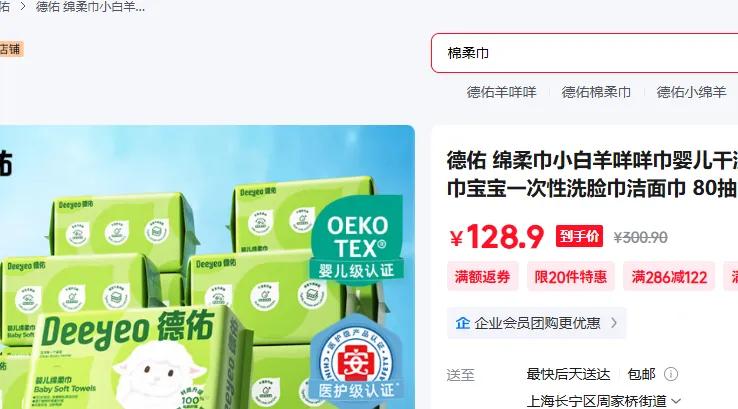This screenshot has height=409, width=738.
Task: Click the 满286减122 discount tag
Action: point(669,276)
